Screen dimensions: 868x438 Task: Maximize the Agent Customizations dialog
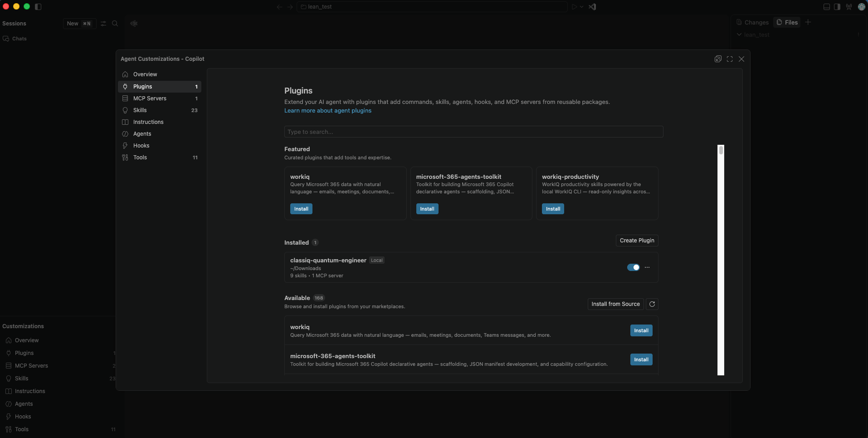coord(730,59)
